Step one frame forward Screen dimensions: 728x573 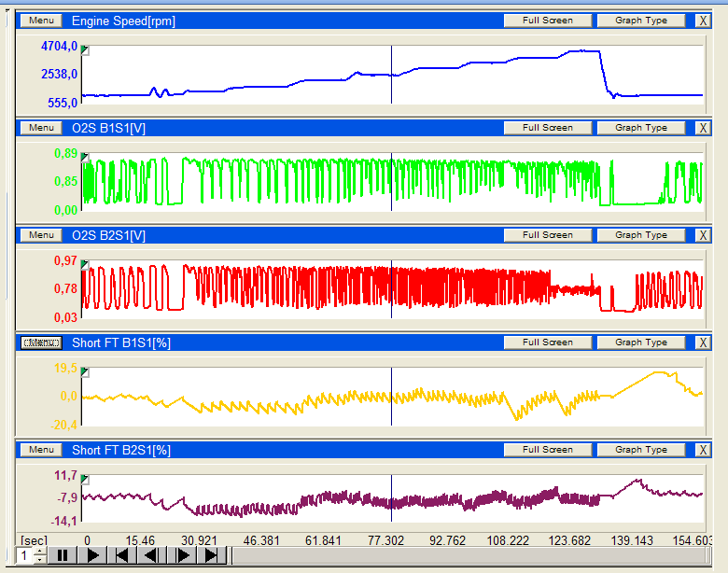point(182,556)
